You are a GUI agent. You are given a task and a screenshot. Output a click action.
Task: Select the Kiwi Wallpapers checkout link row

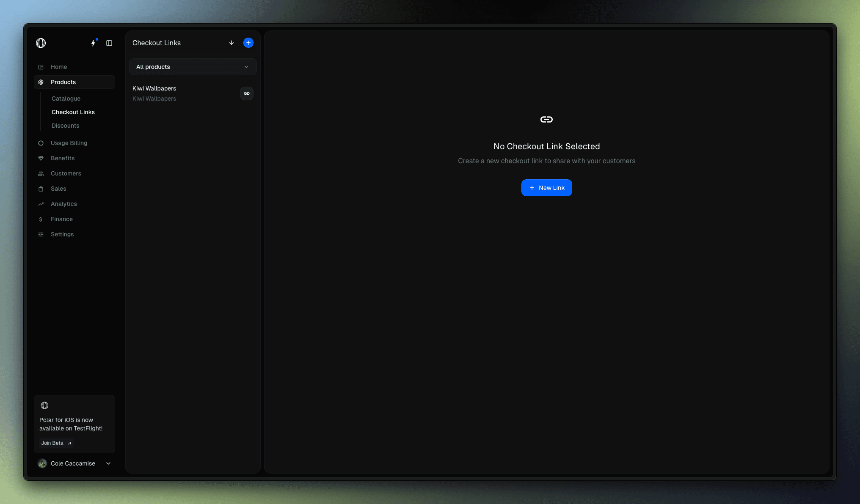point(193,93)
